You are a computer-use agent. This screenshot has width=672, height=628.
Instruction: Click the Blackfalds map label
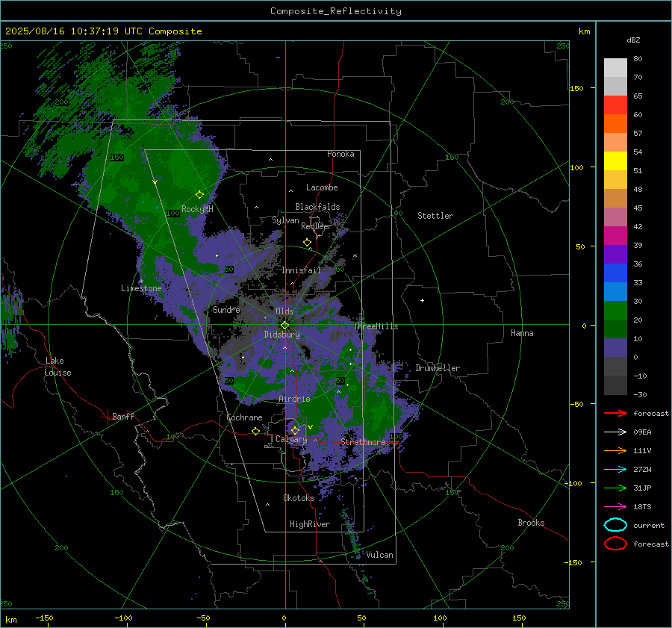317,207
